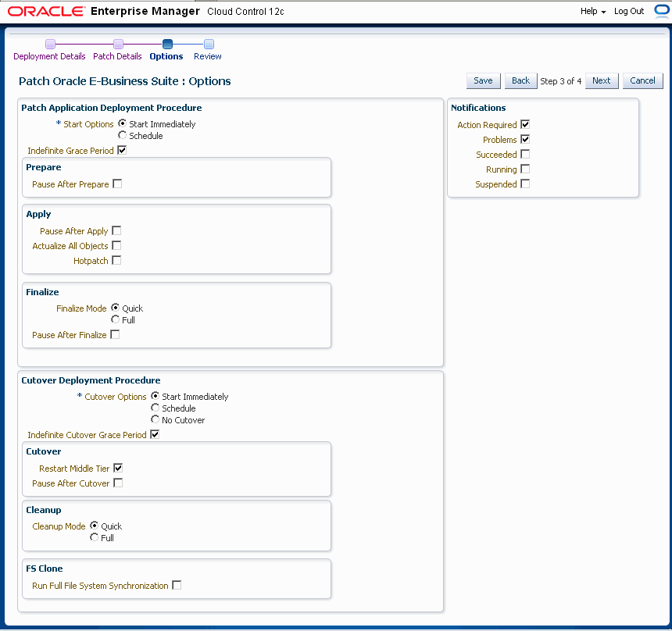Uncheck Indefinite Cutover Grace Period
Viewport: 672px width, 631px height.
click(155, 434)
